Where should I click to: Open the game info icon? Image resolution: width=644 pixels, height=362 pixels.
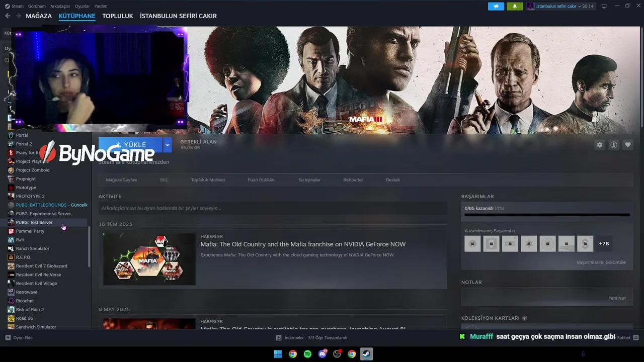tap(613, 145)
